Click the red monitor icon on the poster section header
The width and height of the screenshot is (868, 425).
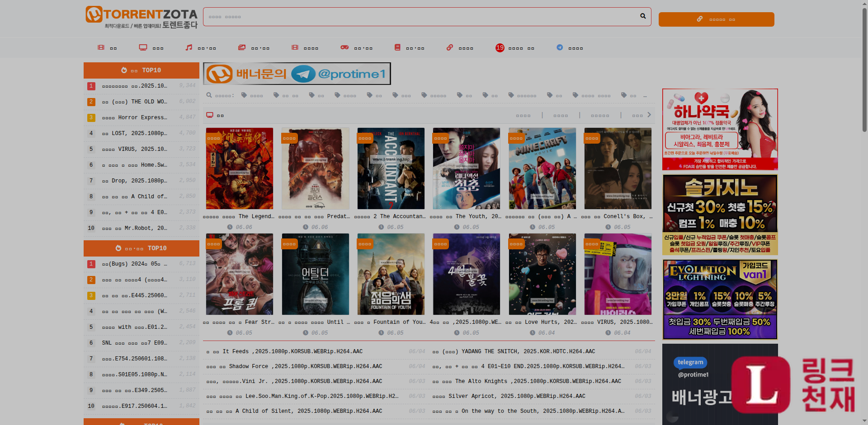[x=210, y=115]
